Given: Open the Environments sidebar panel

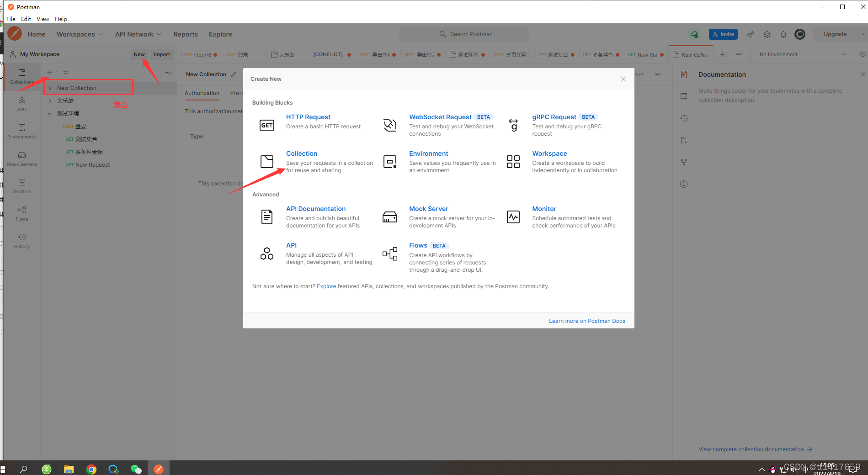Looking at the screenshot, I should [x=22, y=131].
